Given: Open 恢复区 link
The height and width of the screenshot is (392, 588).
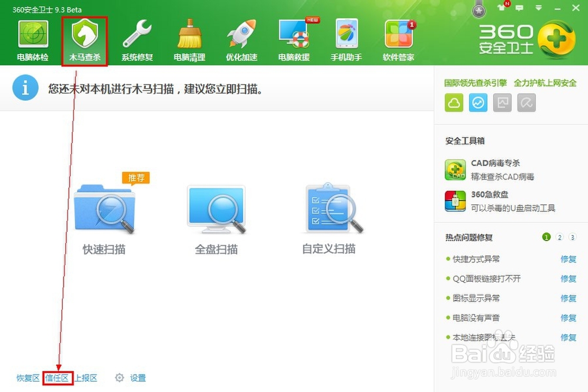Looking at the screenshot, I should (28, 378).
